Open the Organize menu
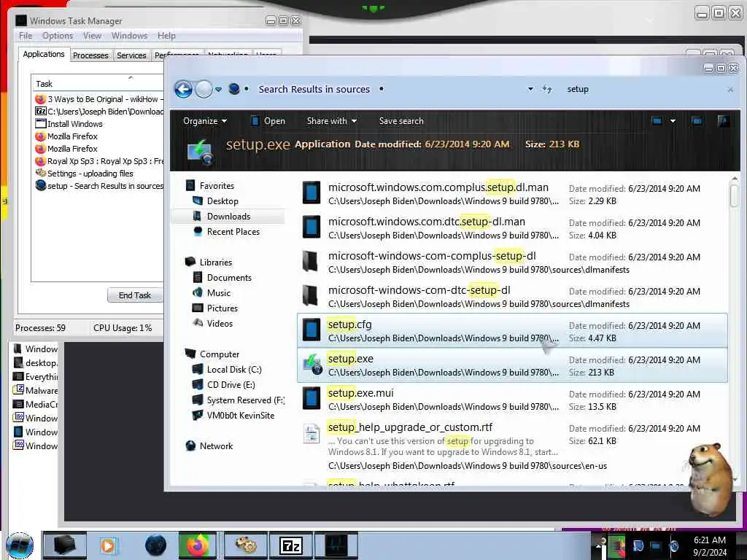Image resolution: width=747 pixels, height=560 pixels. click(x=205, y=121)
